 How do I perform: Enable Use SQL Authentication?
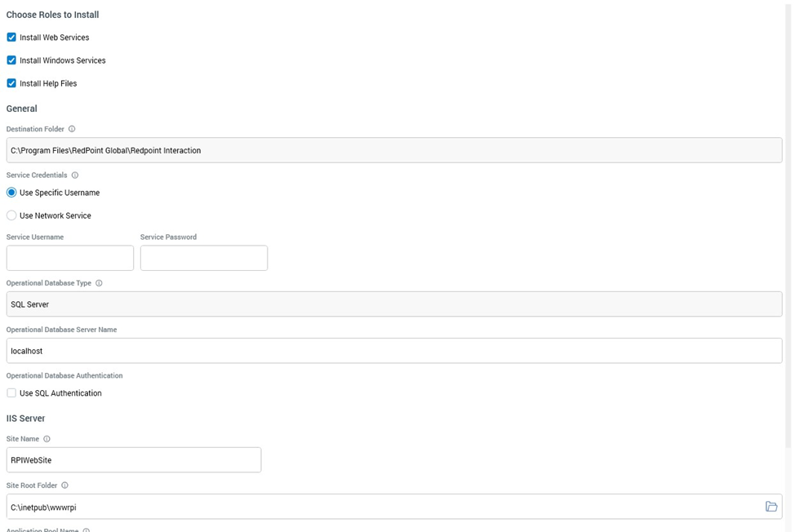point(11,393)
